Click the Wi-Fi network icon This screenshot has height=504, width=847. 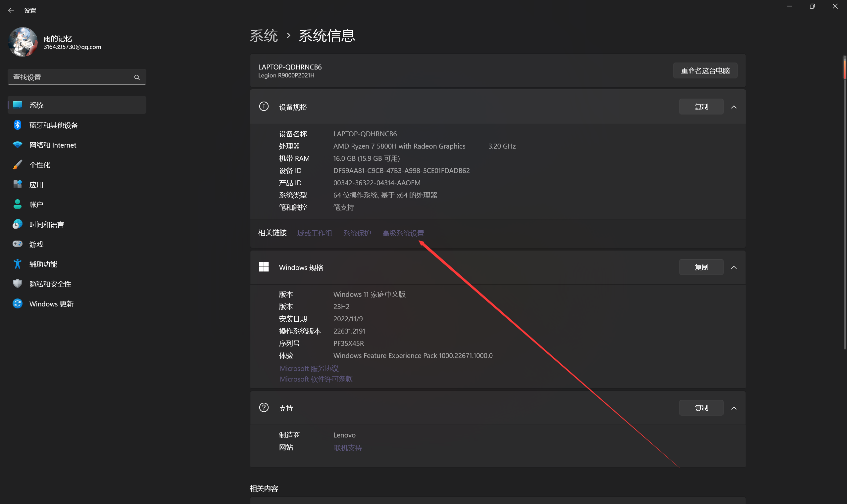17,145
